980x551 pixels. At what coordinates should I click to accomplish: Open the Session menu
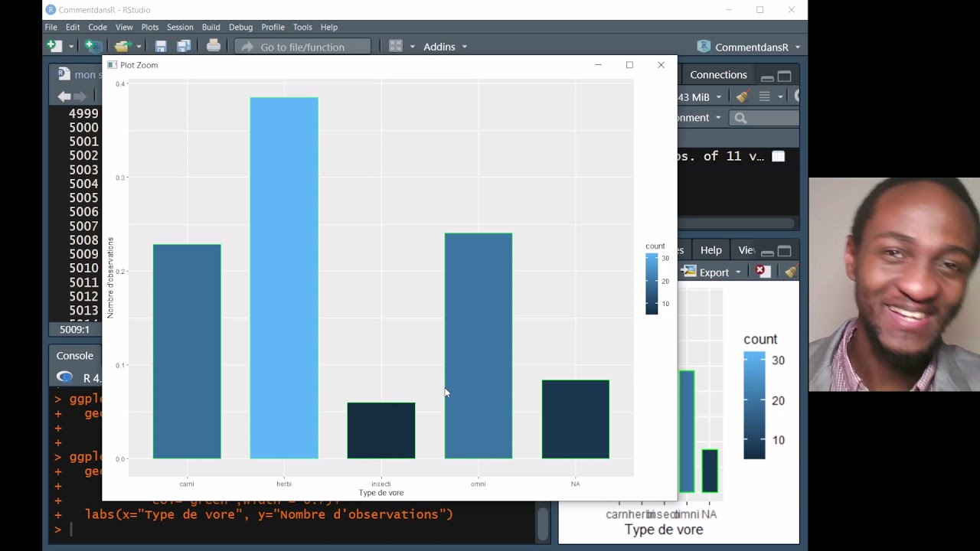coord(180,27)
